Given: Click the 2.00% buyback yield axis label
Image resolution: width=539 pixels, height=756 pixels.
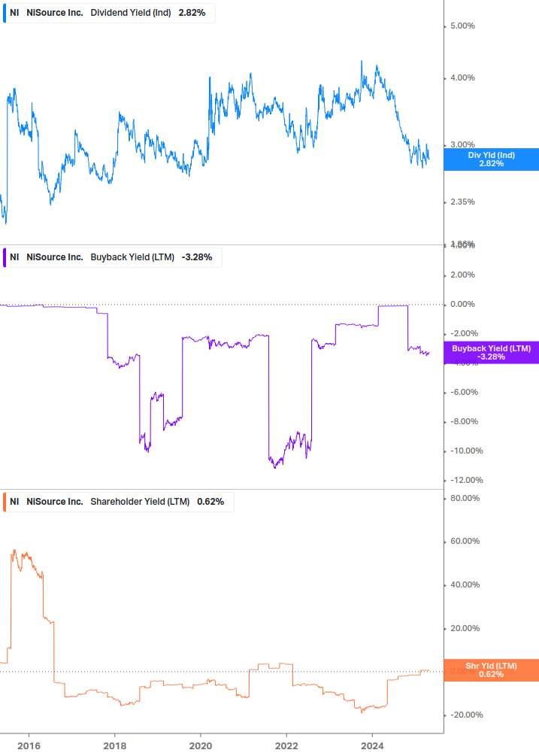Looking at the screenshot, I should (462, 275).
